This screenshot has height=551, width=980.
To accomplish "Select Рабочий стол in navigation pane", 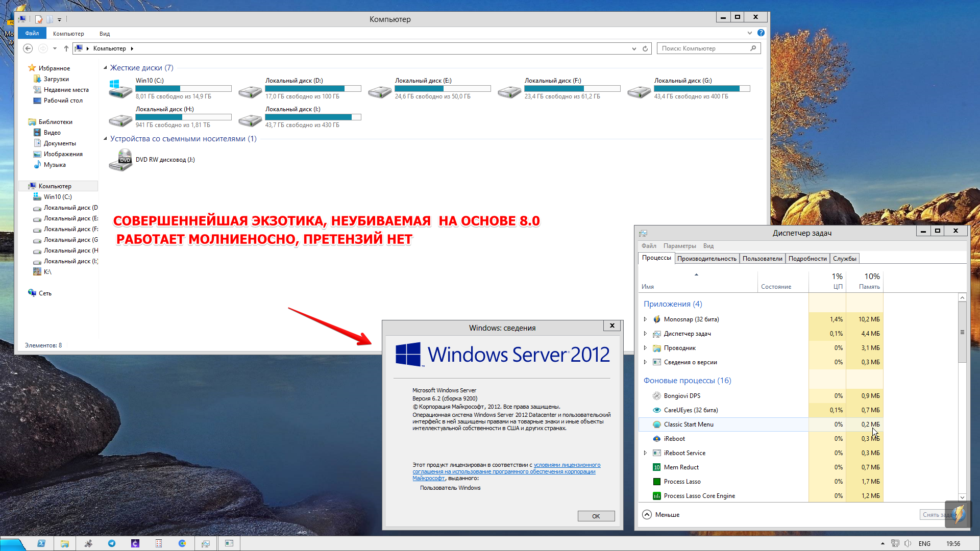I will pyautogui.click(x=63, y=101).
